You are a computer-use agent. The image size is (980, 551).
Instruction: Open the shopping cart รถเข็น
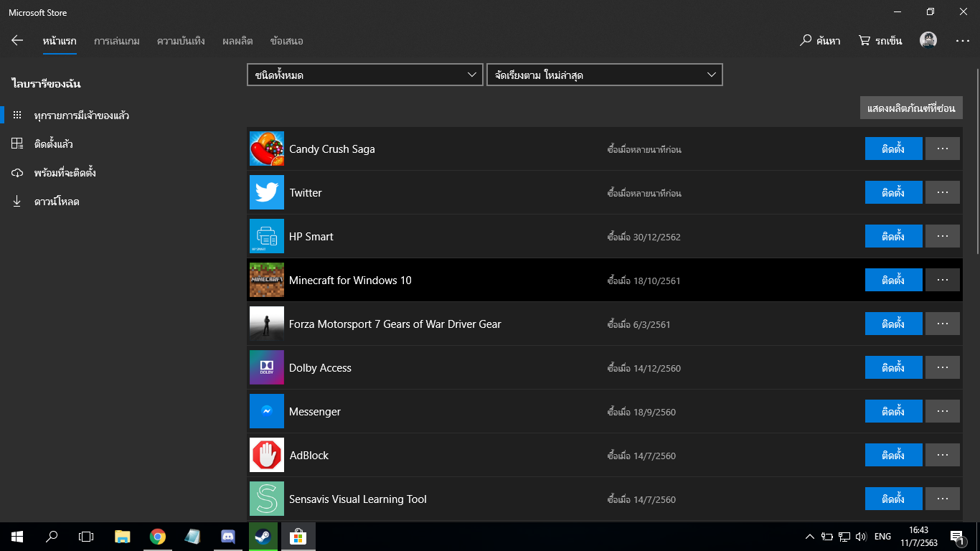pyautogui.click(x=880, y=41)
